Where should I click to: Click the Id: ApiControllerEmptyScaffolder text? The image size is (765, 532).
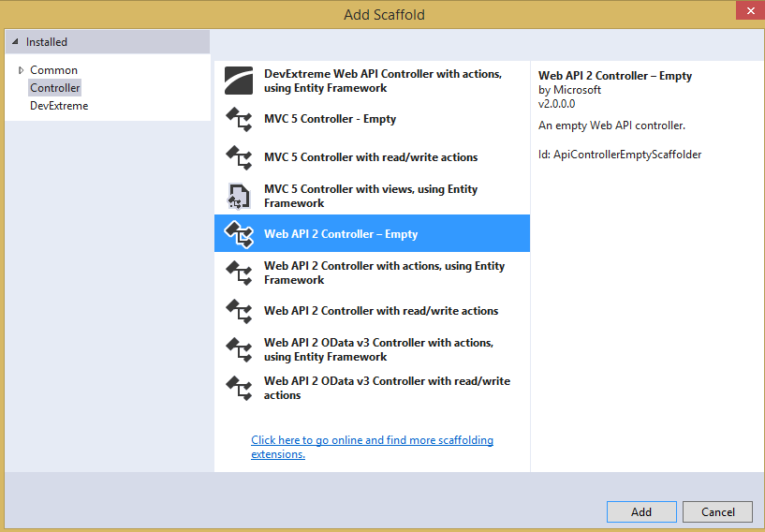tap(620, 155)
